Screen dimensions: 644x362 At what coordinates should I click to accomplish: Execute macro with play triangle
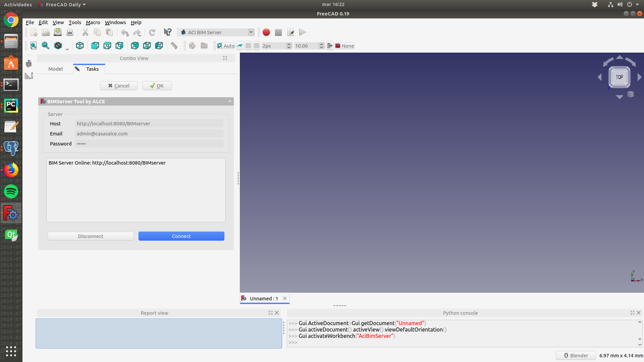tap(303, 32)
